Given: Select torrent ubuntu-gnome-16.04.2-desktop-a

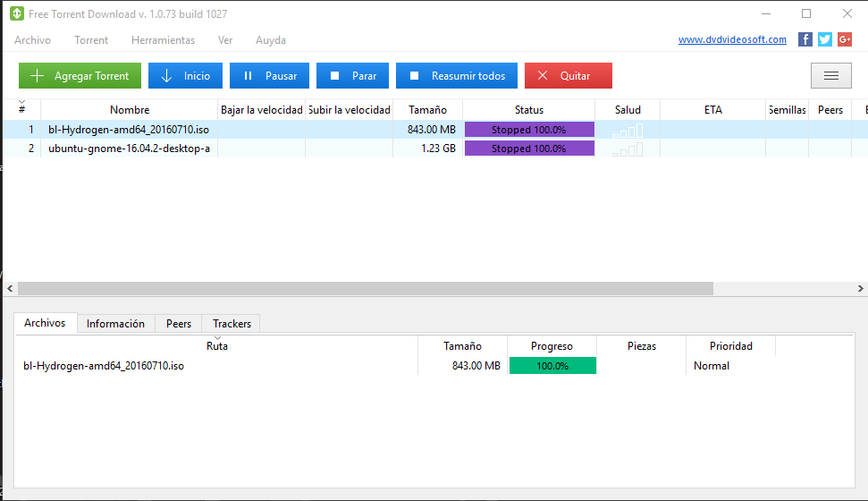Looking at the screenshot, I should point(129,149).
